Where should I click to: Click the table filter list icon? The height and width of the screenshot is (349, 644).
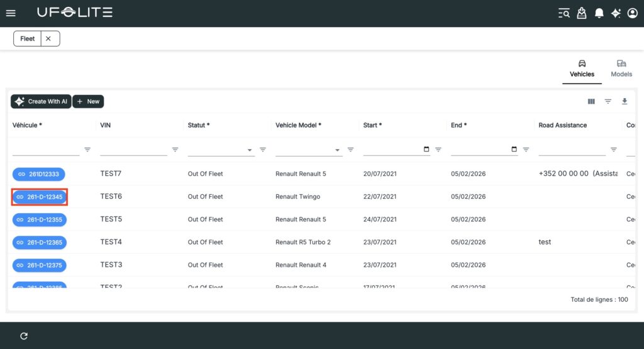pyautogui.click(x=608, y=101)
